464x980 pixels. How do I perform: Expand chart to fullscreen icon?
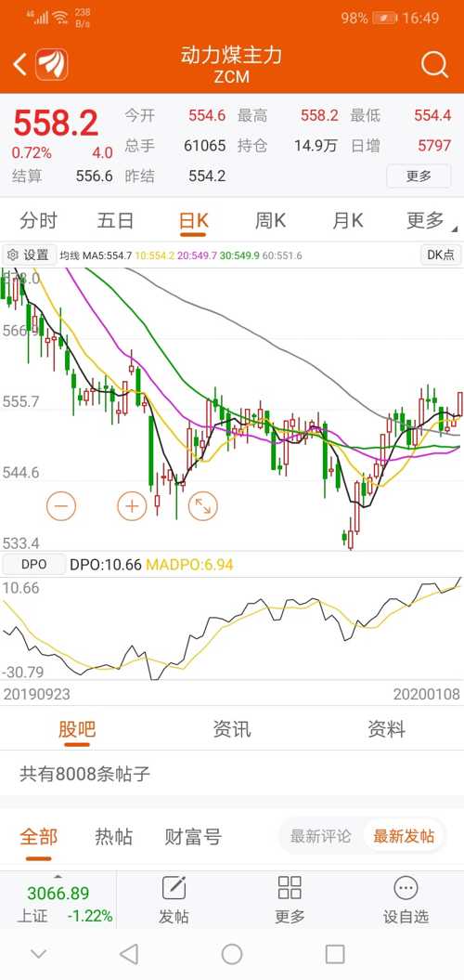pyautogui.click(x=203, y=505)
